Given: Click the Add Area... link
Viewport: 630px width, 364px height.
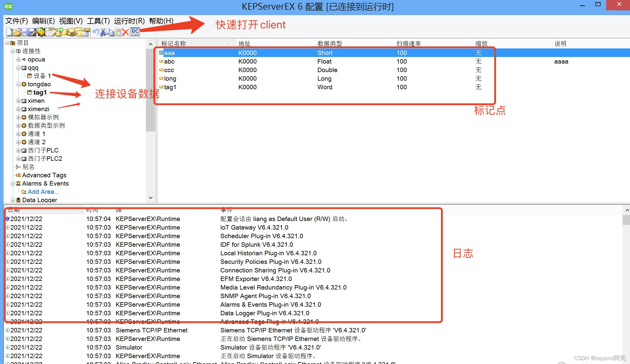Looking at the screenshot, I should click(x=43, y=192).
